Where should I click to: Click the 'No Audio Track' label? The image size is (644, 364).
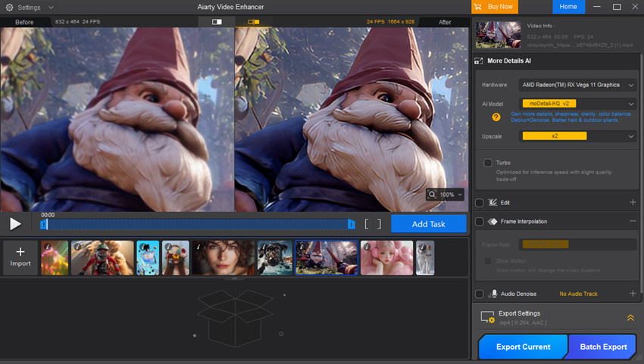pyautogui.click(x=578, y=294)
